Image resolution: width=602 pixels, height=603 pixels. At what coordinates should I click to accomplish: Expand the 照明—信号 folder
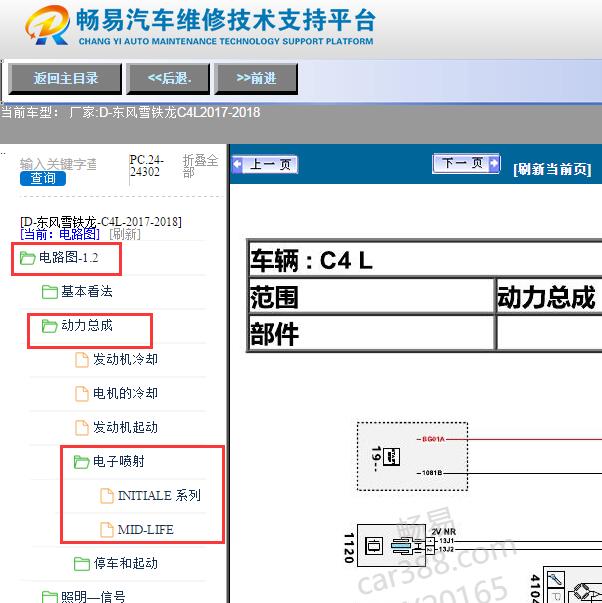[x=93, y=597]
